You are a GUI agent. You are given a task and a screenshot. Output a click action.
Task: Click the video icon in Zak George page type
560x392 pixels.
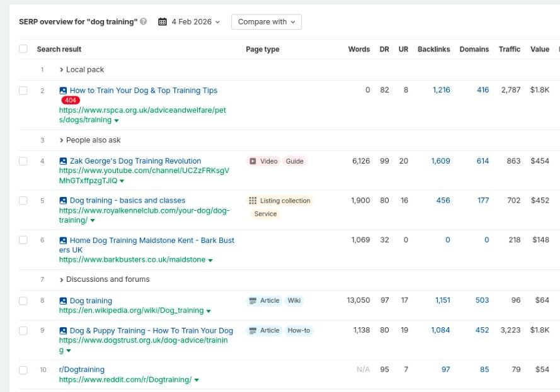[x=253, y=161]
